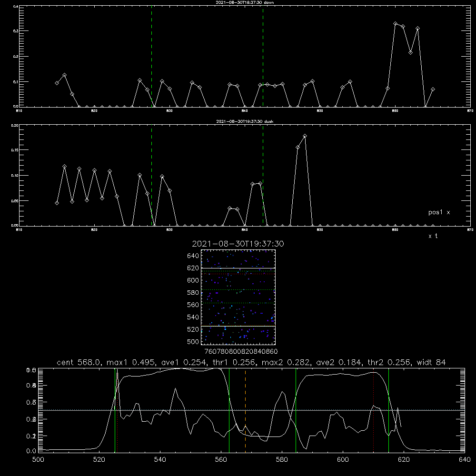Click the timestamp title above the center image
The height and width of the screenshot is (476, 476).
(238, 244)
